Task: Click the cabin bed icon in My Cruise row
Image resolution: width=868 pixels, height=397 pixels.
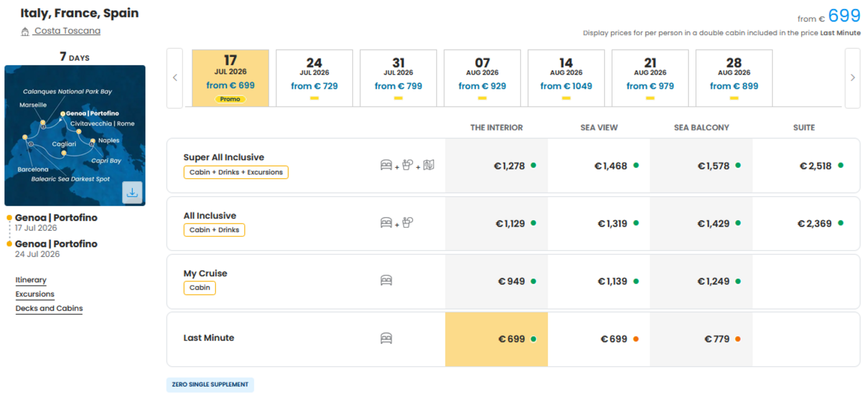Action: coord(386,280)
